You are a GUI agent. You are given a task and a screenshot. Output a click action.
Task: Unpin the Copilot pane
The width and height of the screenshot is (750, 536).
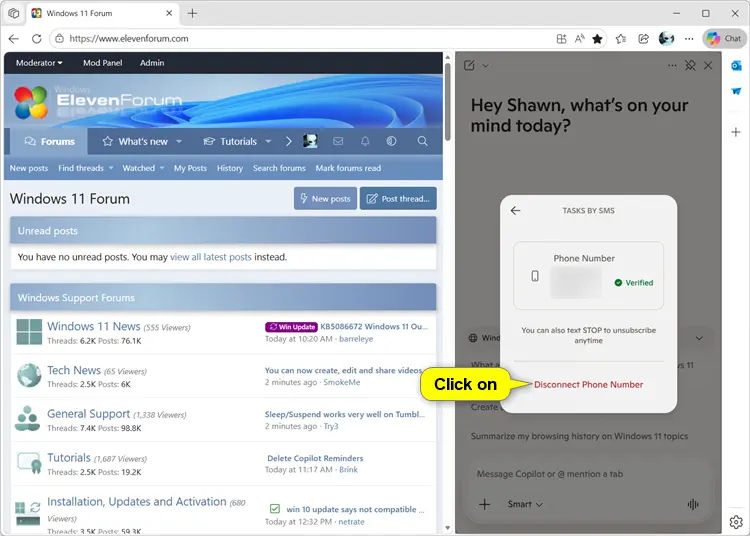690,66
